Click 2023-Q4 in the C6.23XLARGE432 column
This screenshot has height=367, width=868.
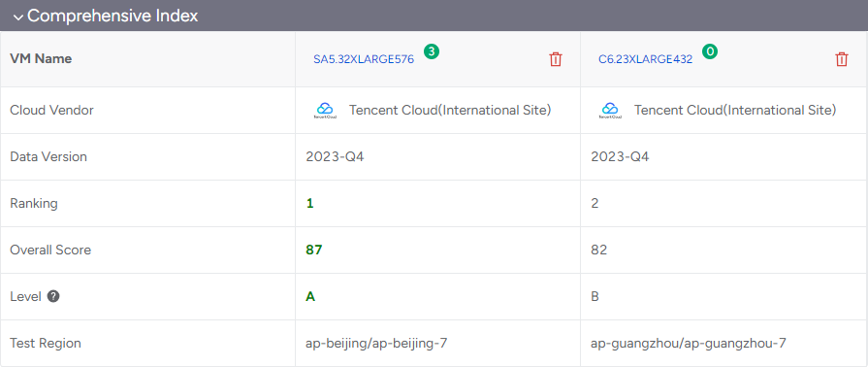pos(620,157)
